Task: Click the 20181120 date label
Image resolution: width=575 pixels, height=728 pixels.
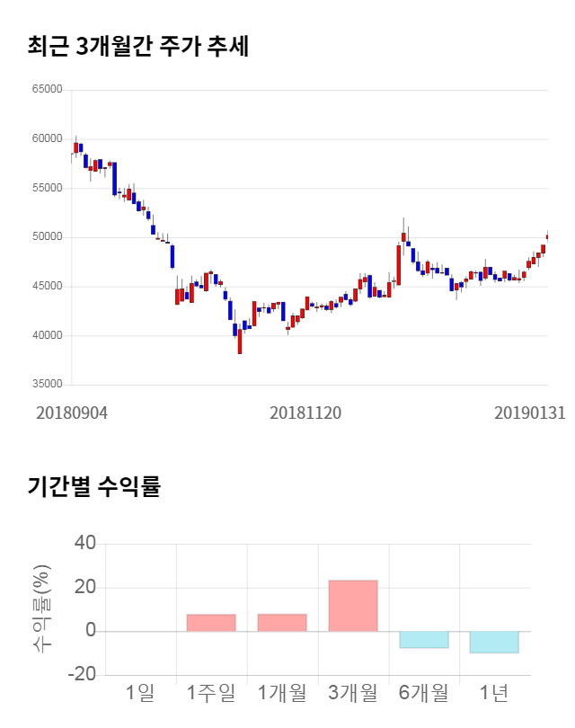Action: click(x=305, y=413)
